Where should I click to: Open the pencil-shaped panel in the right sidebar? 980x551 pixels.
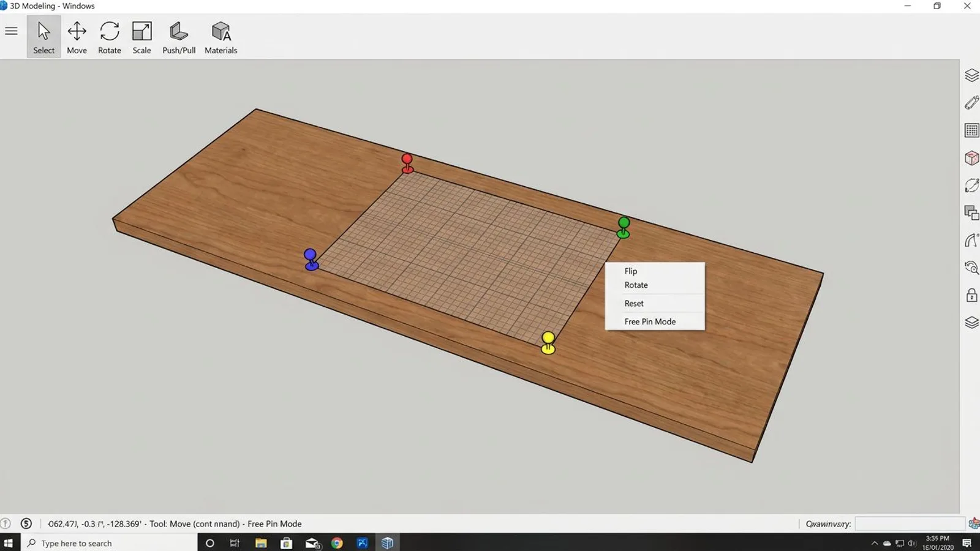point(971,102)
